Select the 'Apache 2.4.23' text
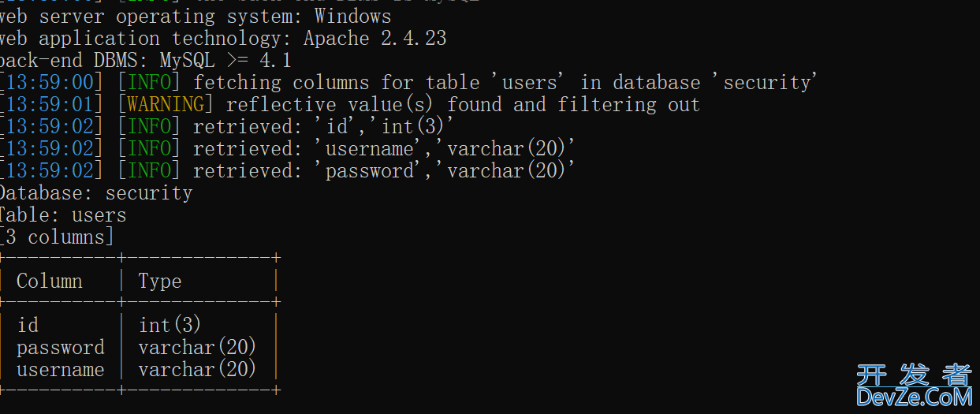This screenshot has height=414, width=980. [x=375, y=38]
